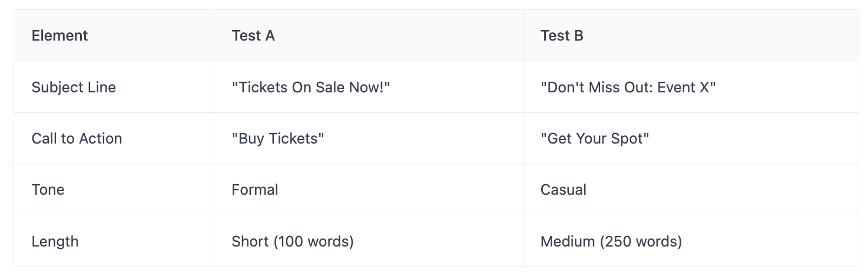868x273 pixels.
Task: Click the Tone row label
Action: click(x=48, y=189)
